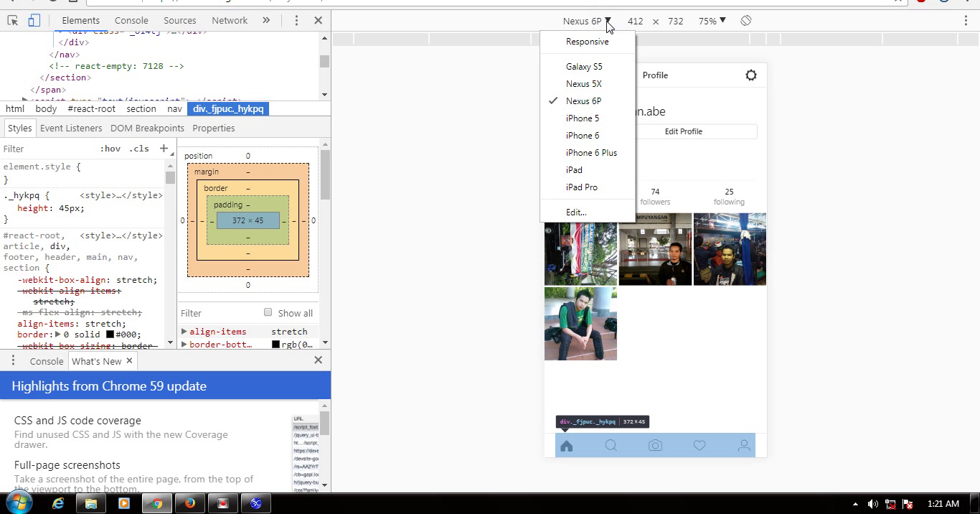Open the Network panel tab
The width and height of the screenshot is (980, 514).
coord(230,21)
